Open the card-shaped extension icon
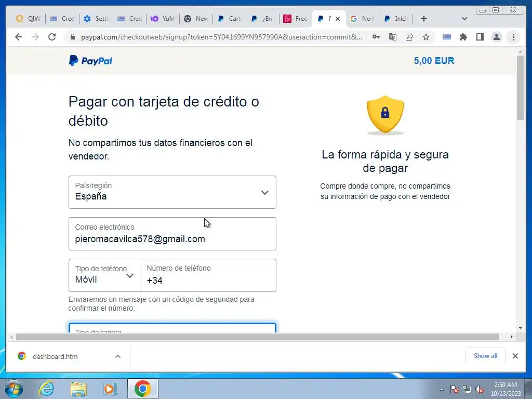Viewport: 532px width, 399px height. pos(447,37)
